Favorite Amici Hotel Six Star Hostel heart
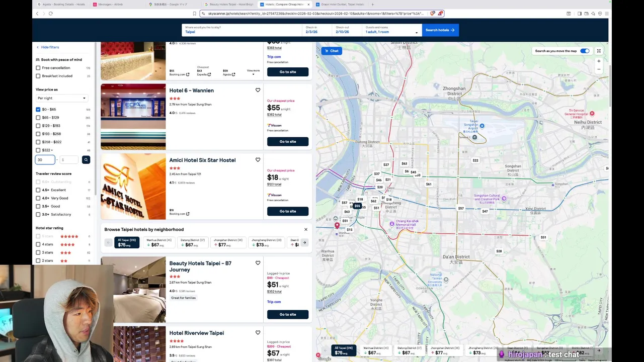Viewport: 644px width, 362px height. pyautogui.click(x=258, y=160)
